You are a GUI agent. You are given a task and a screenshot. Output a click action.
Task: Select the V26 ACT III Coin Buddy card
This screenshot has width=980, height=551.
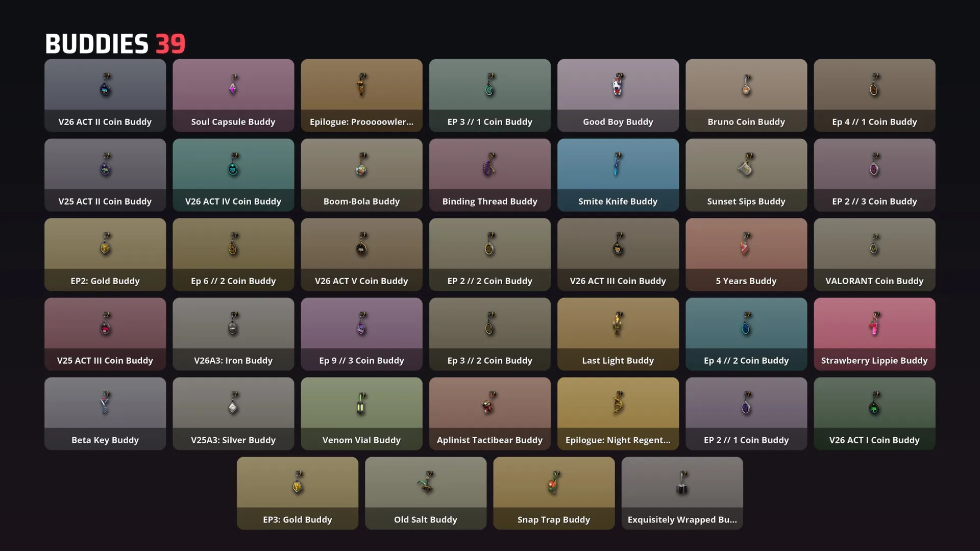pyautogui.click(x=618, y=255)
